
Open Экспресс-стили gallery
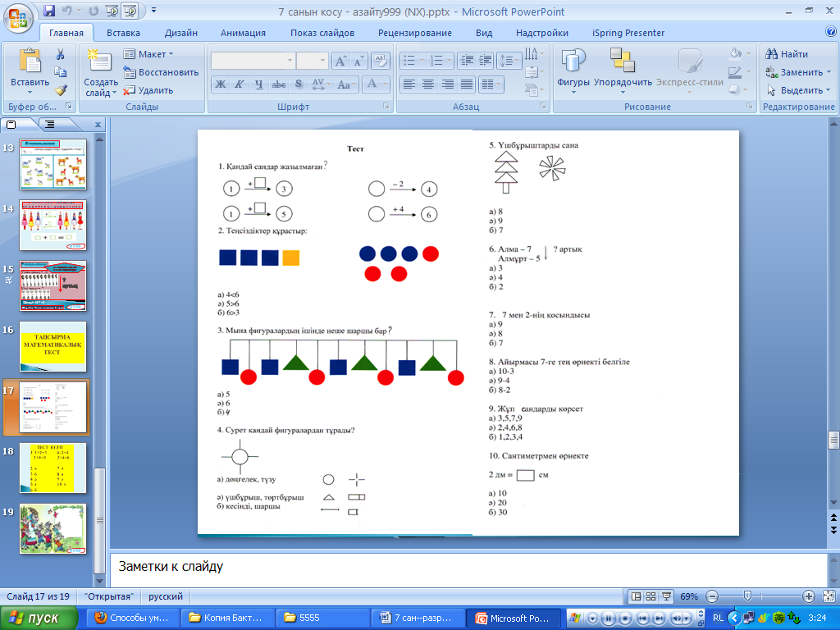tap(689, 72)
